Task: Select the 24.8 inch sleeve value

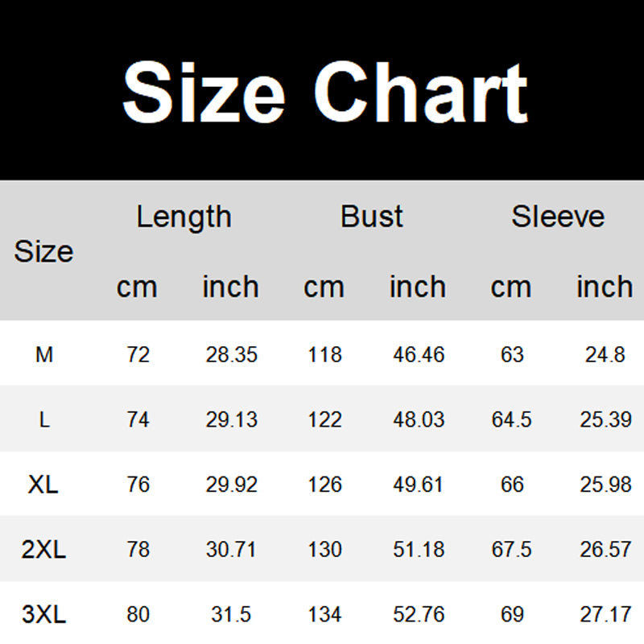Action: tap(605, 354)
